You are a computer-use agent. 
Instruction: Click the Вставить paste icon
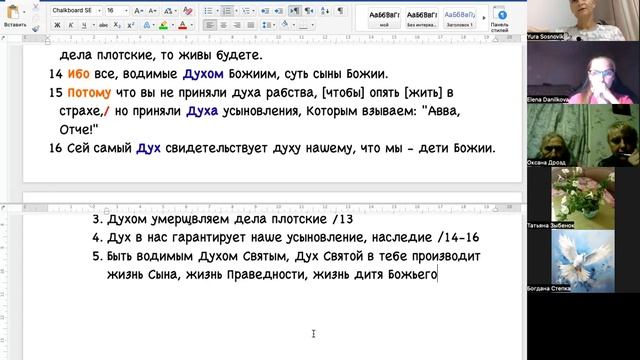(13, 12)
